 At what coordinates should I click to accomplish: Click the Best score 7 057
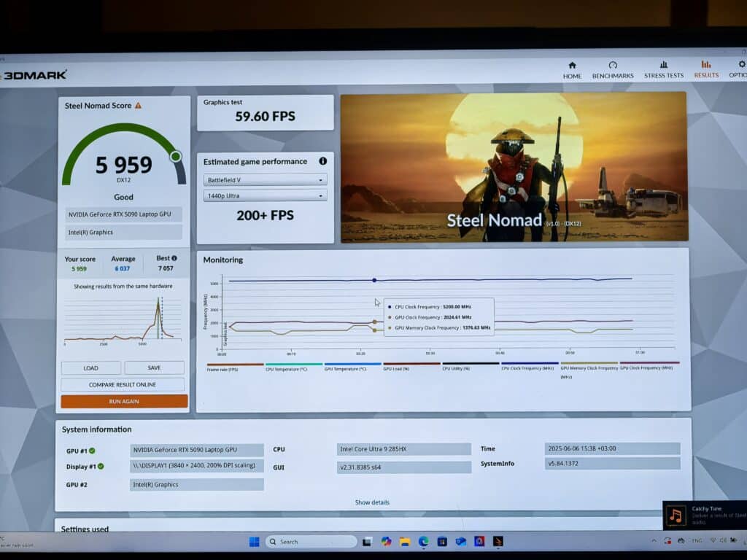pos(166,268)
